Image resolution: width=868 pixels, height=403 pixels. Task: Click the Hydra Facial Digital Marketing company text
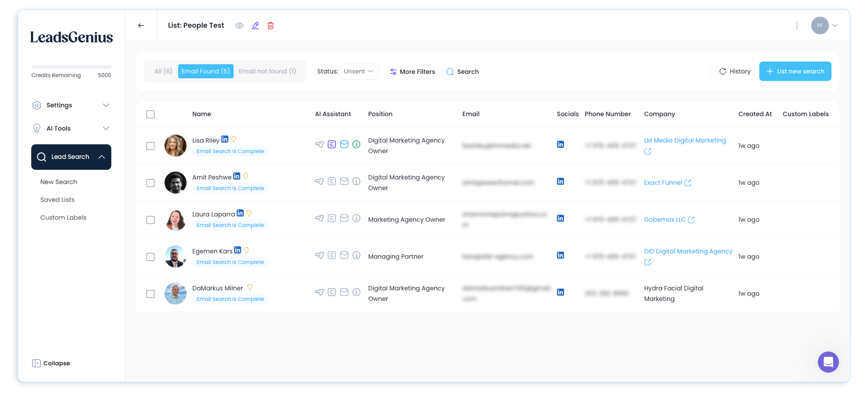click(x=674, y=293)
